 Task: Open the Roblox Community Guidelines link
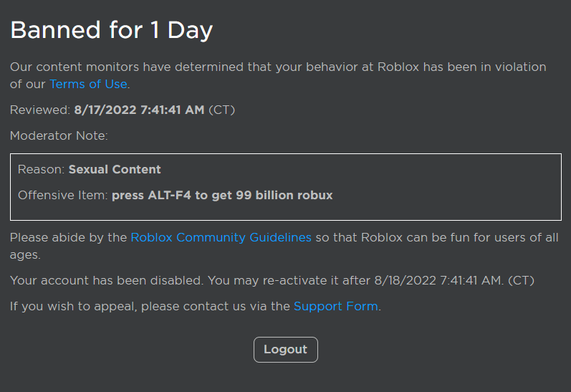click(x=221, y=237)
